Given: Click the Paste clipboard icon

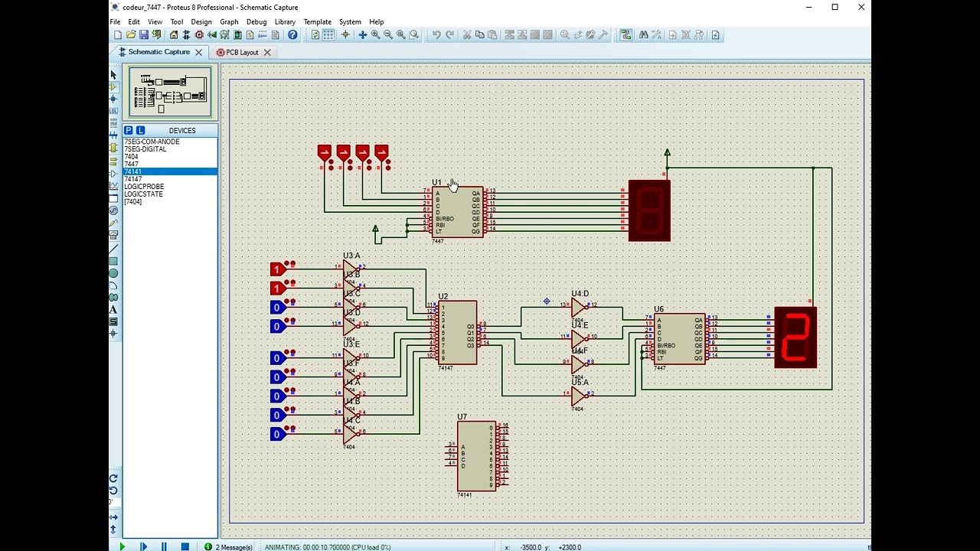Looking at the screenshot, I should click(492, 34).
